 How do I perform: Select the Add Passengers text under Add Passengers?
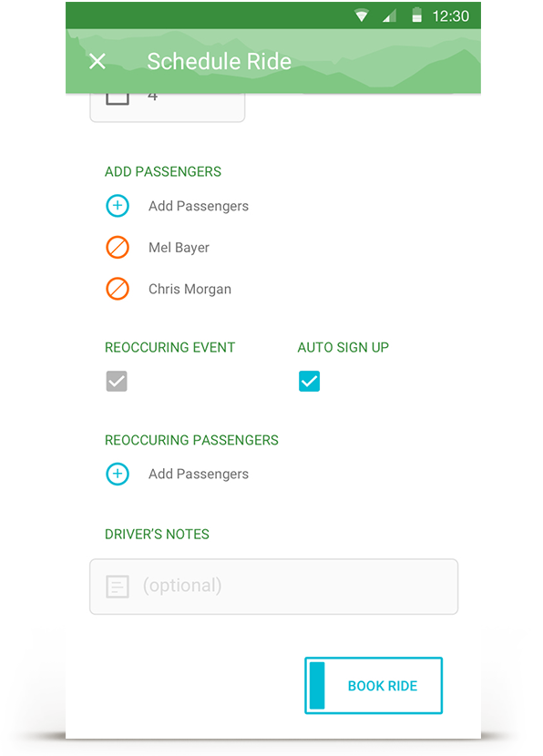(x=199, y=207)
